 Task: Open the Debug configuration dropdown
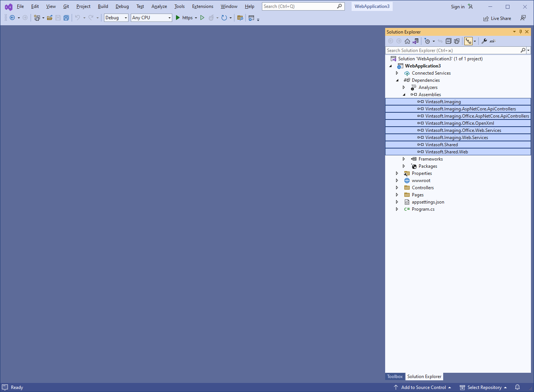[x=116, y=18]
